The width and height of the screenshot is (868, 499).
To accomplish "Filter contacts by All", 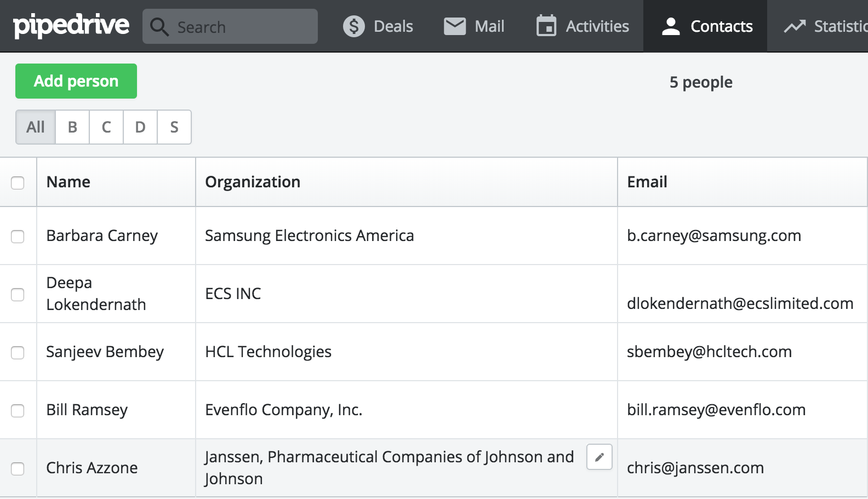I will [36, 127].
